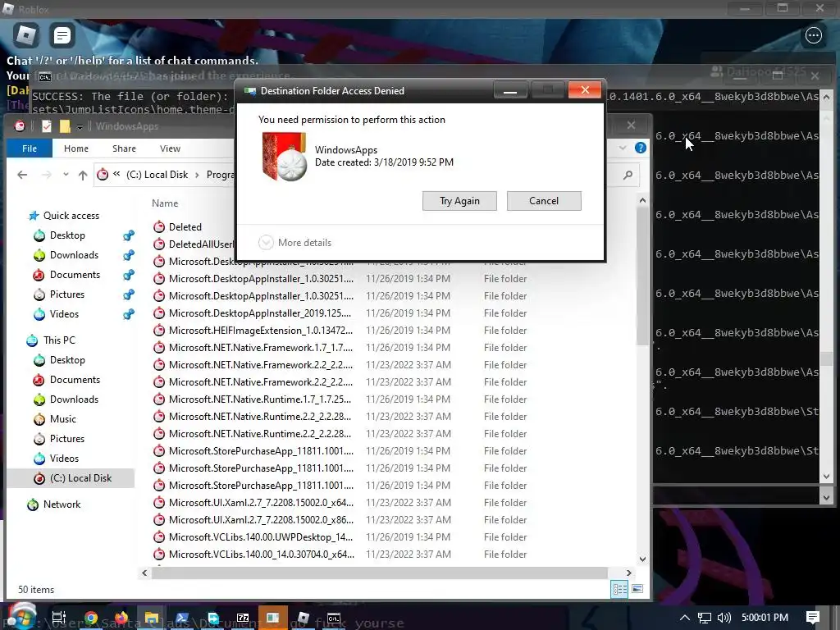Launch Firefox from the taskbar
This screenshot has height=630, width=840.
[121, 619]
